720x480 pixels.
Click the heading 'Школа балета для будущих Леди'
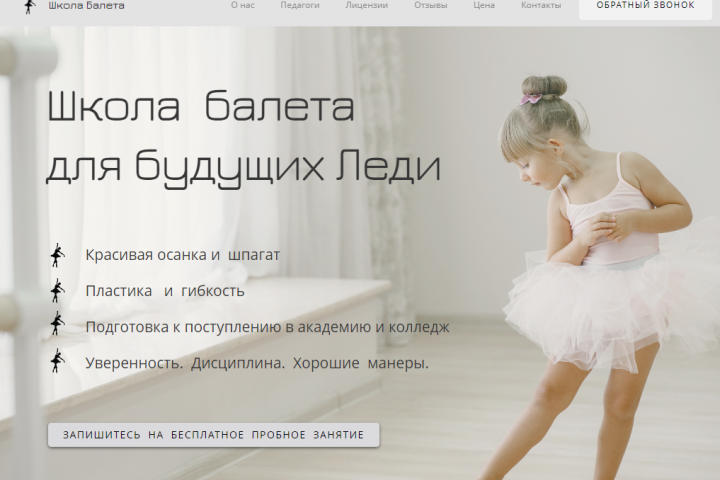pos(244,138)
